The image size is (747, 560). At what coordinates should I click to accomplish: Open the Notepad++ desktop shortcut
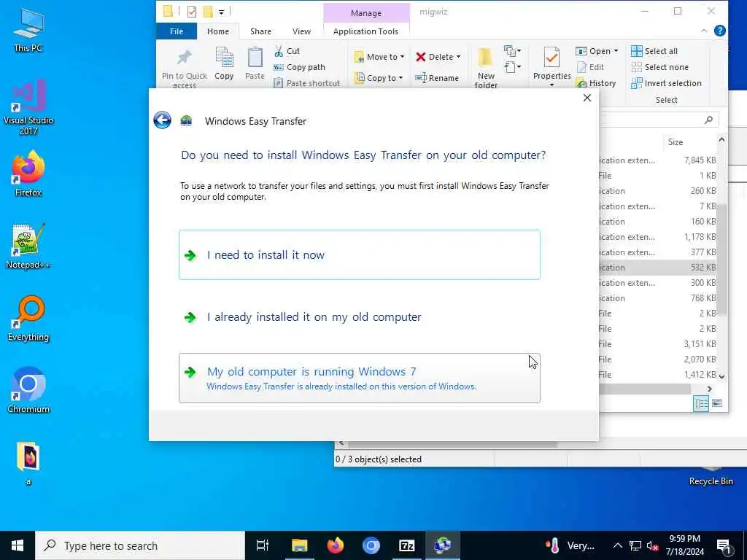(x=28, y=246)
